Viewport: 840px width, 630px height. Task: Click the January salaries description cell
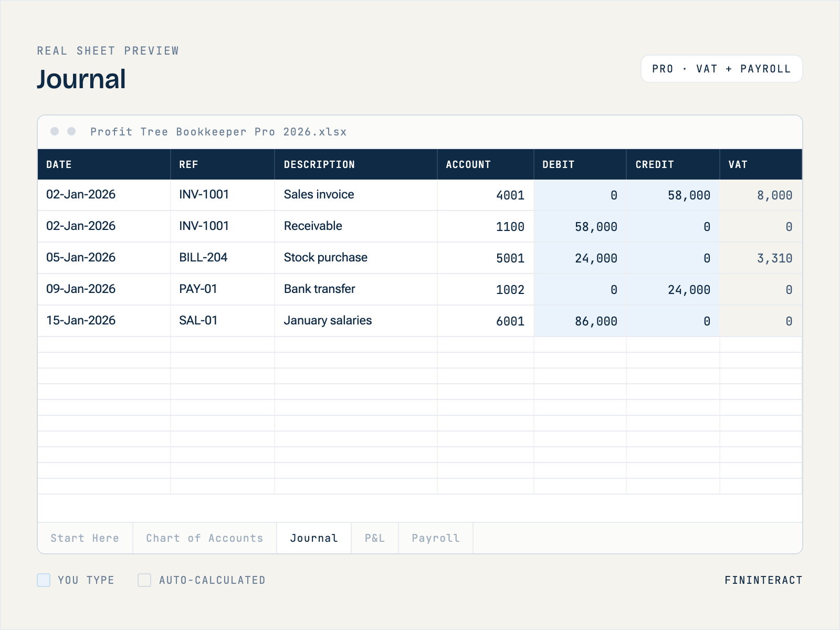click(x=356, y=321)
